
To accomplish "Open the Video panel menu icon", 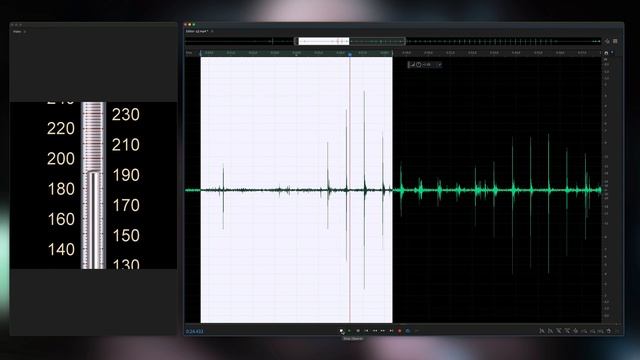I will pyautogui.click(x=25, y=31).
